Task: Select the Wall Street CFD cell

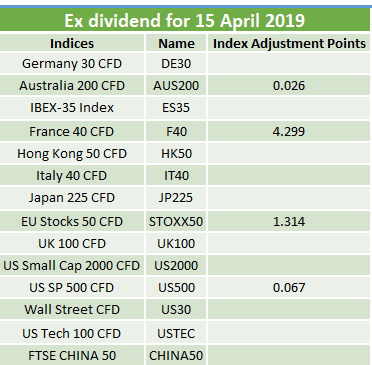Action: (72, 310)
